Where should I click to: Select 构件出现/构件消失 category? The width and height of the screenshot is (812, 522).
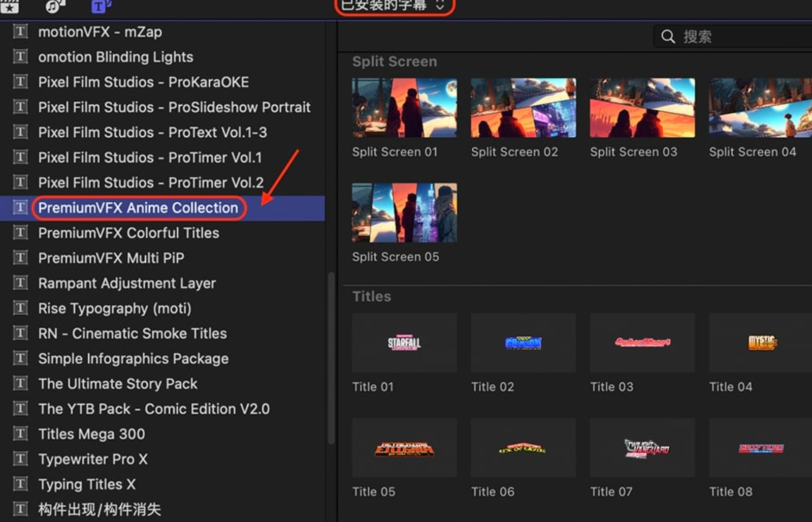pos(100,510)
